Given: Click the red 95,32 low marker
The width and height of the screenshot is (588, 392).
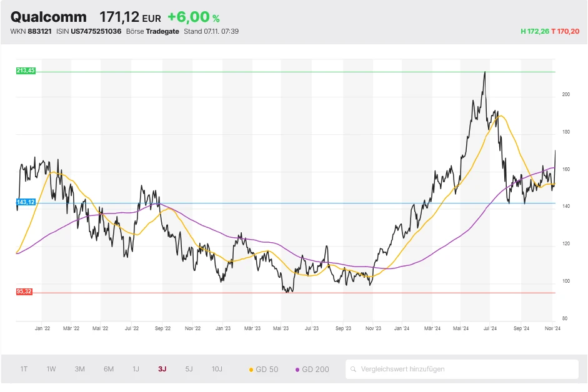Looking at the screenshot, I should 24,292.
